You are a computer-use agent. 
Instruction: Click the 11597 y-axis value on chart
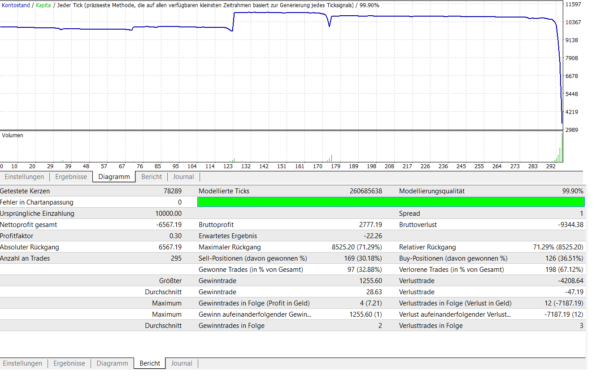[573, 4]
